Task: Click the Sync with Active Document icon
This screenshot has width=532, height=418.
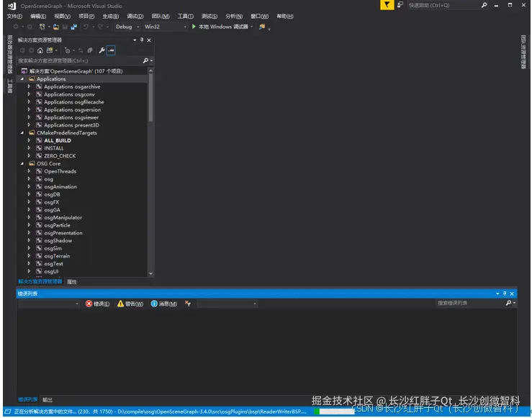Action: pos(81,50)
